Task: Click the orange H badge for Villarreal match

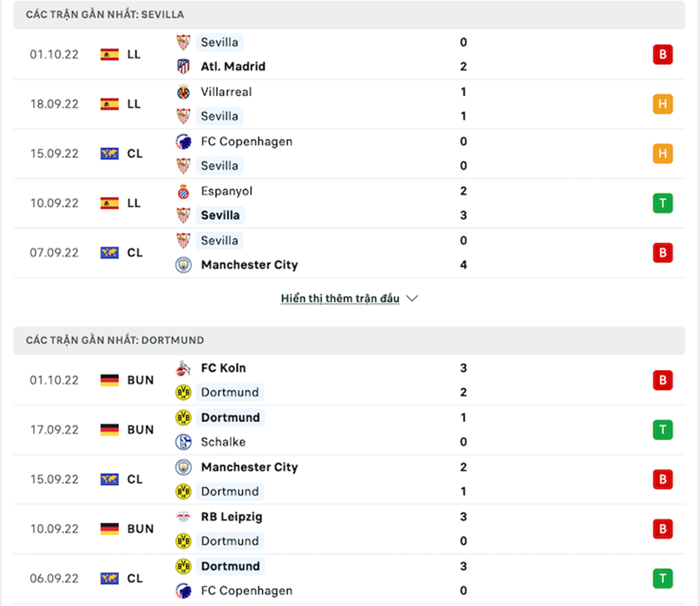Action: (662, 104)
